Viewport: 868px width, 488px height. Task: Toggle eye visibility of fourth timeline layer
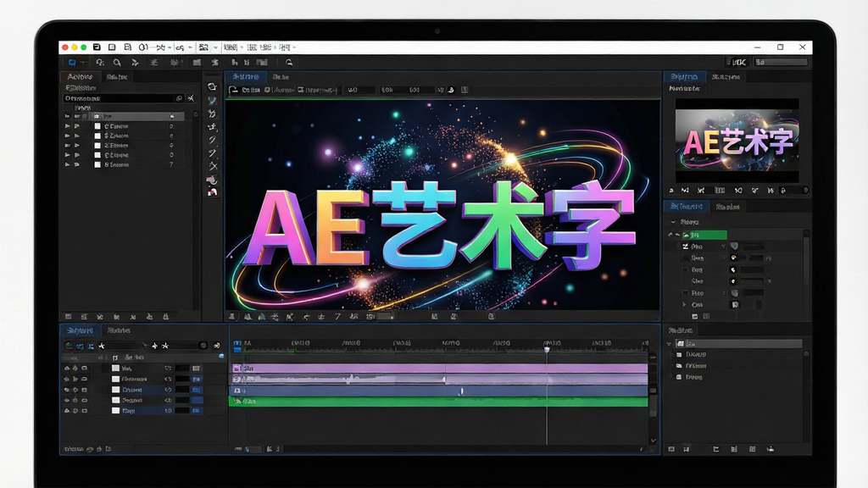click(x=67, y=400)
